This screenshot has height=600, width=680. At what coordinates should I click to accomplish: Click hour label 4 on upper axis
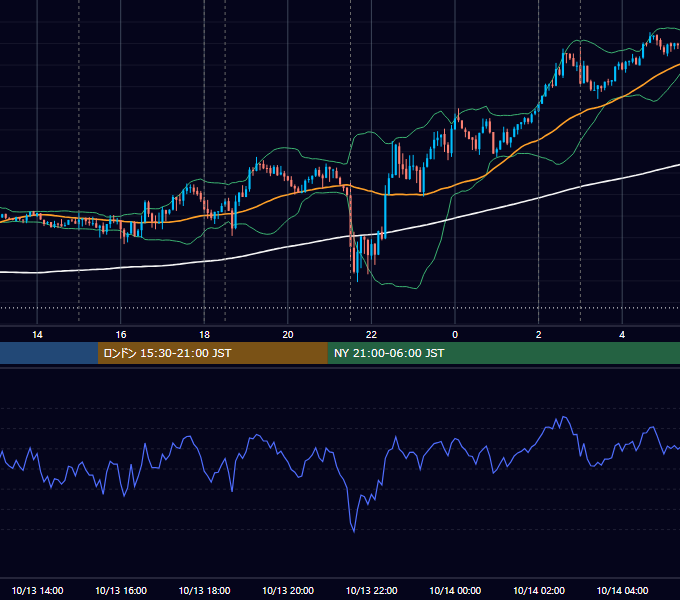click(x=622, y=335)
